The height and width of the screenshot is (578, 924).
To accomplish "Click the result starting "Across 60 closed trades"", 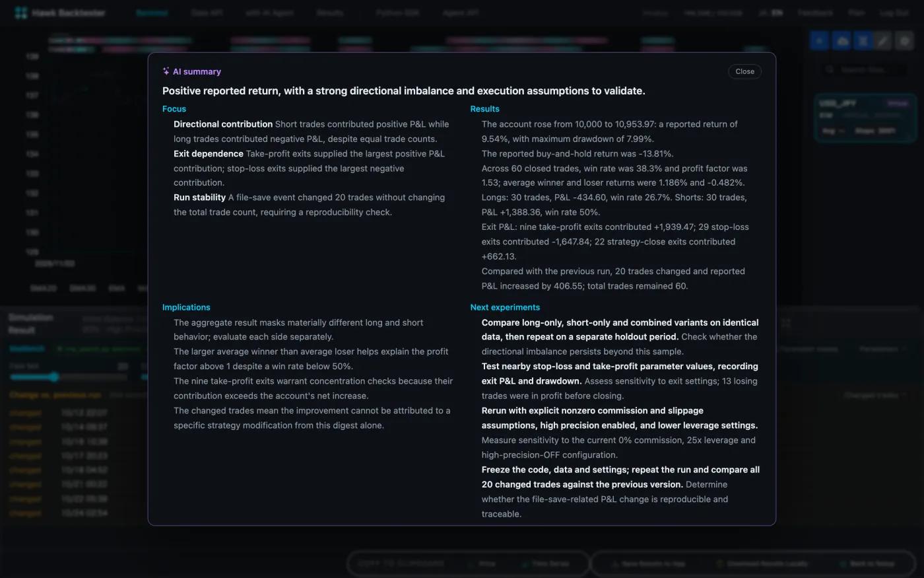I will 614,176.
